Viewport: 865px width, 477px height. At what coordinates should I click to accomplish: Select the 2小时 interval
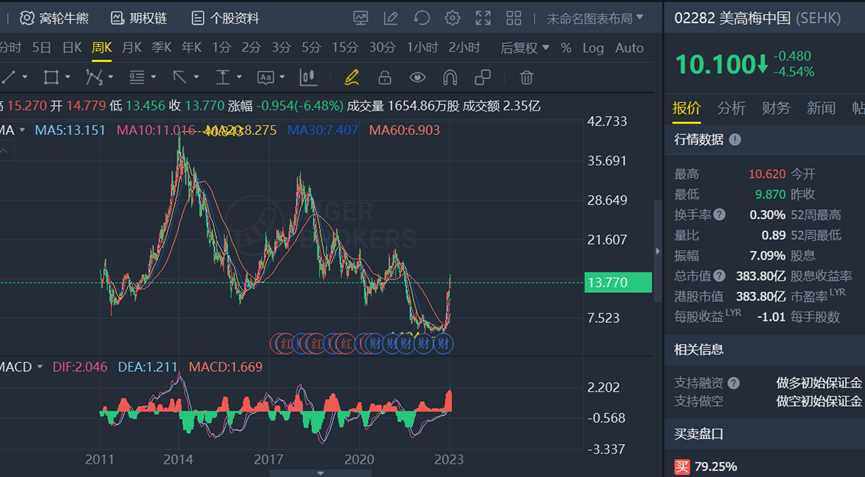click(464, 48)
